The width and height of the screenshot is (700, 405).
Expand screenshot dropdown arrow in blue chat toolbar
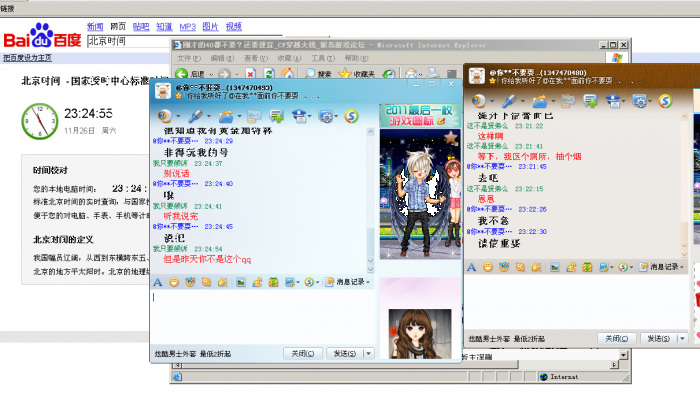point(298,282)
